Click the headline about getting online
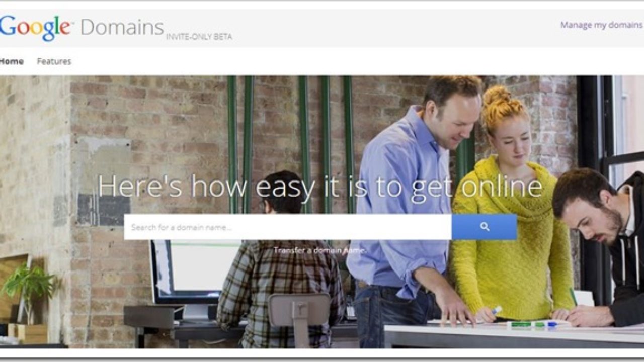This screenshot has width=644, height=362. pos(320,187)
